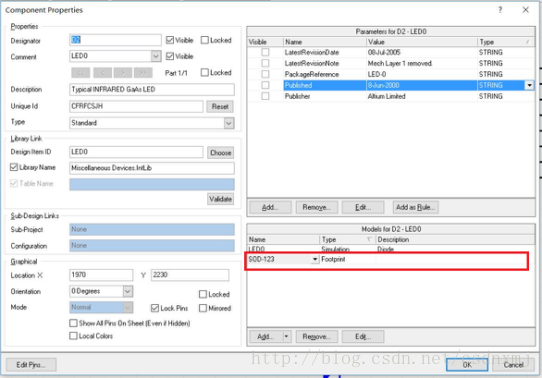
Task: Click the Cancel button
Action: [513, 365]
